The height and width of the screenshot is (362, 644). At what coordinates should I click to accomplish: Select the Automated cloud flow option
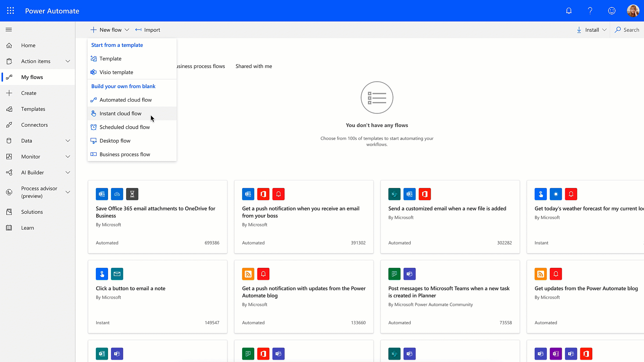click(x=126, y=100)
